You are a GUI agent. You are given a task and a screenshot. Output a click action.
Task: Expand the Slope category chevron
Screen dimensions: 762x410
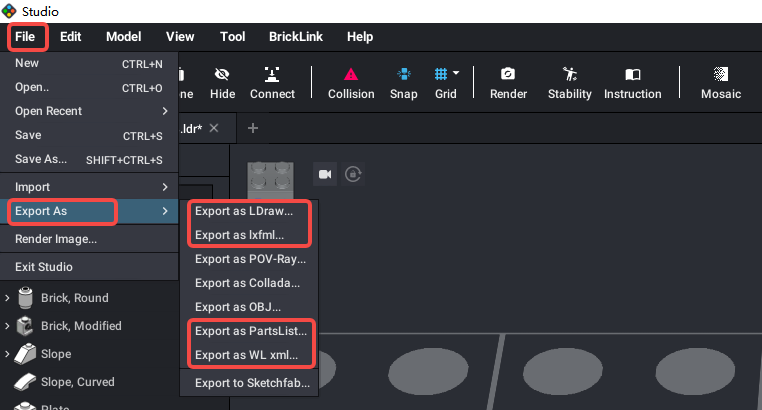7,354
